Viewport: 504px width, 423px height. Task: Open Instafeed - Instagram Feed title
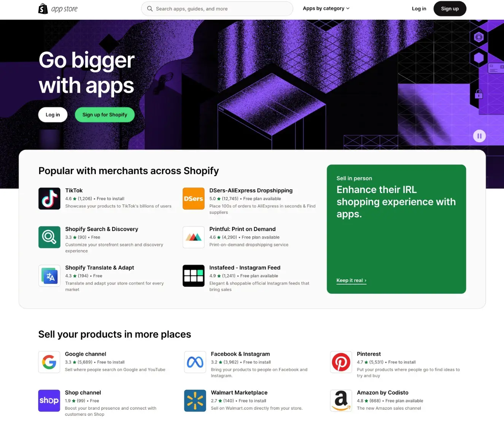click(x=245, y=268)
